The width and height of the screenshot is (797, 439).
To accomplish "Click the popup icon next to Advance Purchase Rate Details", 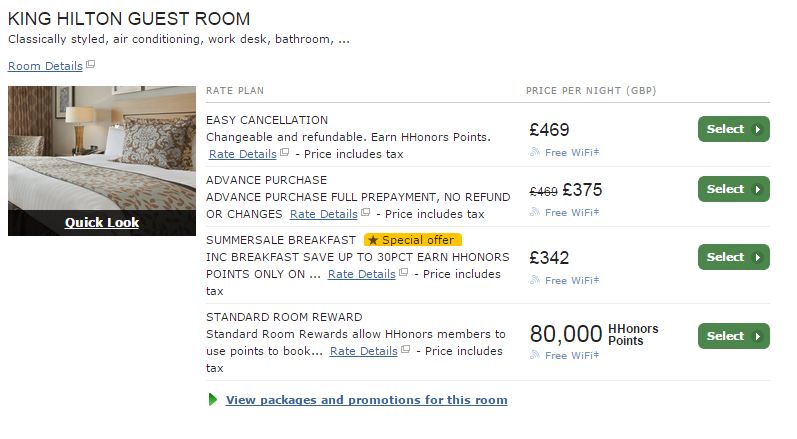I will 365,213.
